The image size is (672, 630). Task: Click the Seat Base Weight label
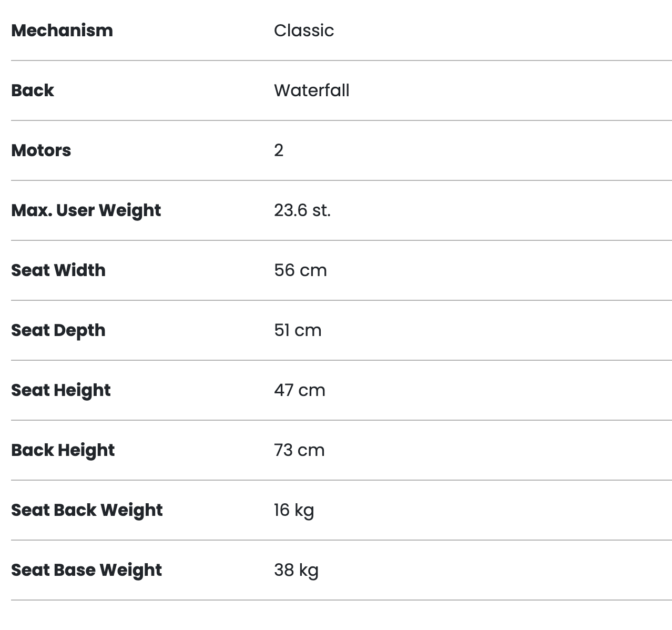(87, 570)
